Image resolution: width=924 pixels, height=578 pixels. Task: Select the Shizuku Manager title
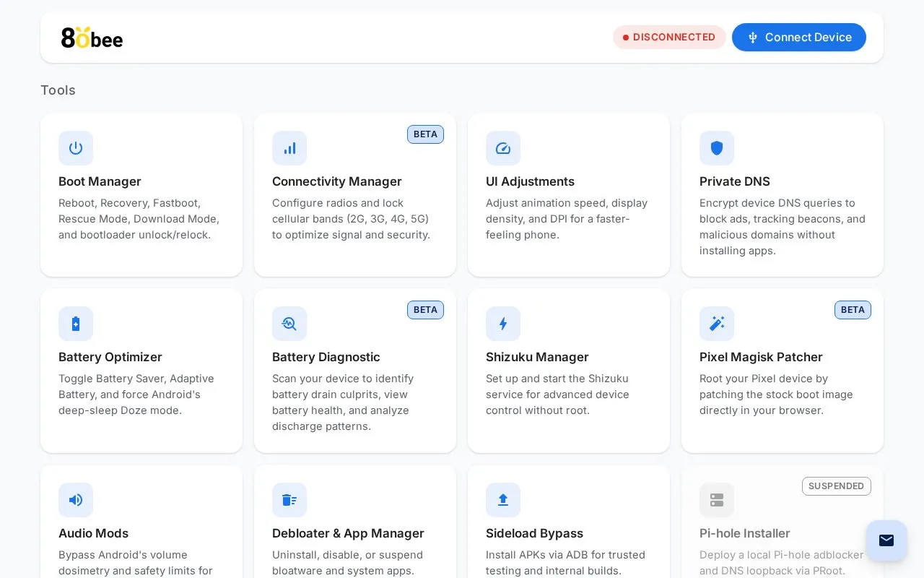click(537, 357)
